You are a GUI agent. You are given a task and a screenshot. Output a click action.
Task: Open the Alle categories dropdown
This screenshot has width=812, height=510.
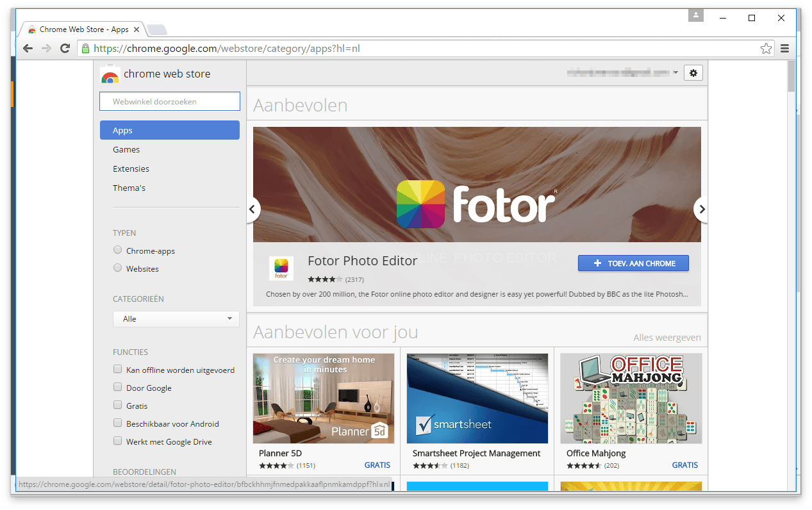click(x=176, y=319)
